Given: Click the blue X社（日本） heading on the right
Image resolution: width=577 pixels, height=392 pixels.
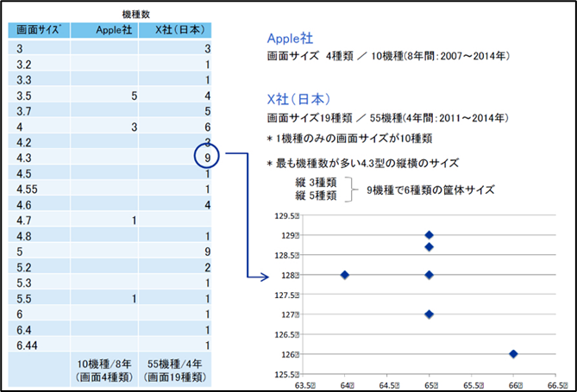Looking at the screenshot, I should coord(298,99).
